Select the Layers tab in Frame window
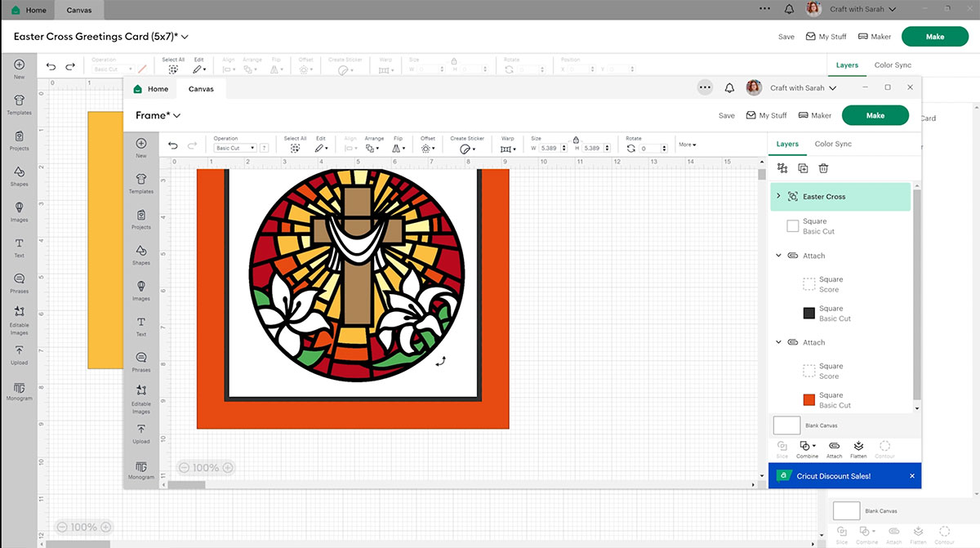980x548 pixels. 787,144
